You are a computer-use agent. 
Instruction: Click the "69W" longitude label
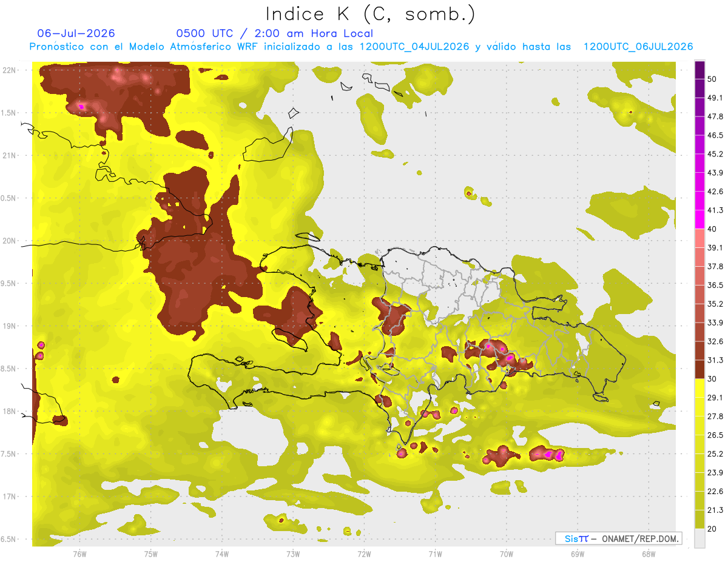pos(578,554)
